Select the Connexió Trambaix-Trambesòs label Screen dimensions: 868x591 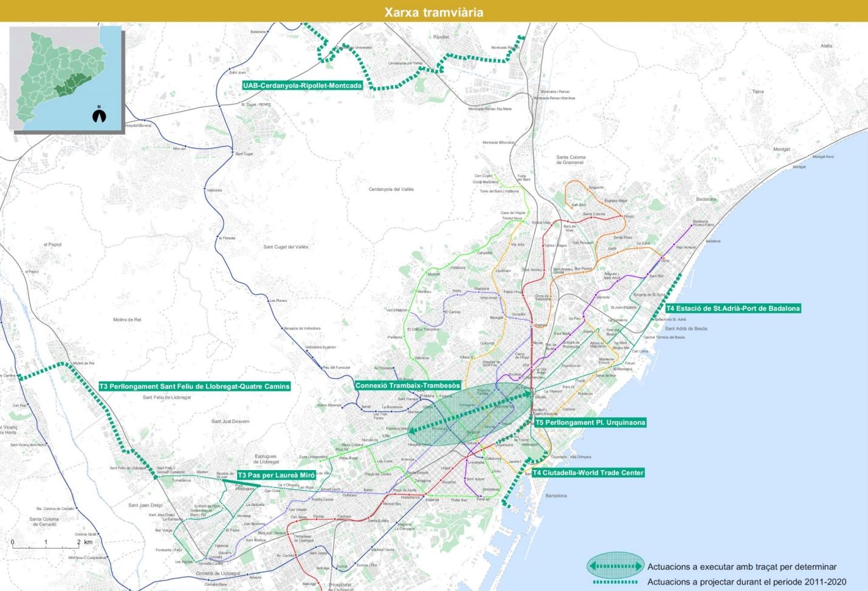tap(408, 386)
